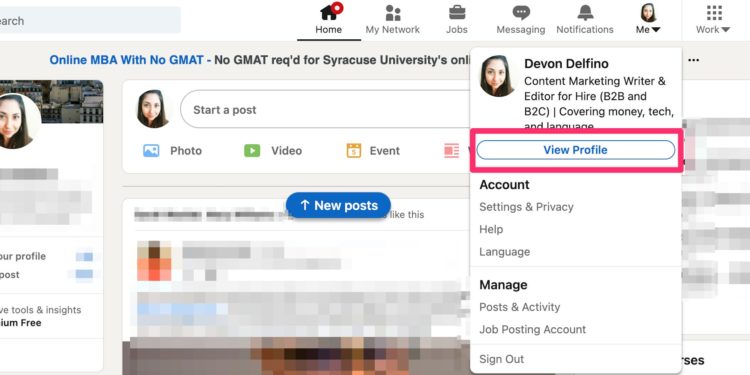
Task: Open the Jobs briefcase tab
Action: (457, 20)
